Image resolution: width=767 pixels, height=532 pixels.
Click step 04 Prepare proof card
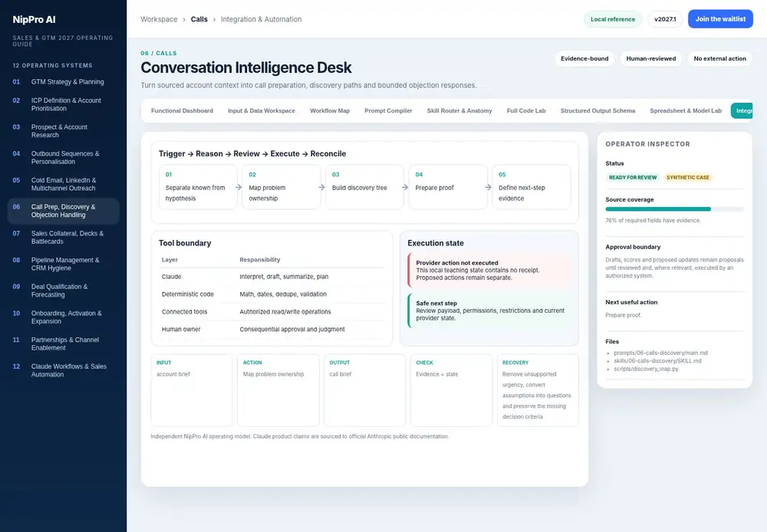click(448, 187)
